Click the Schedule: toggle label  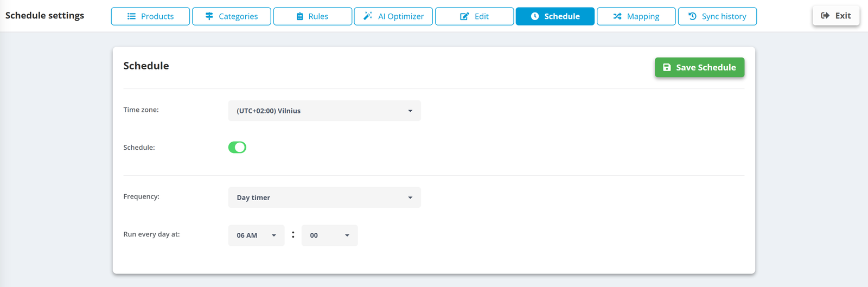click(139, 148)
